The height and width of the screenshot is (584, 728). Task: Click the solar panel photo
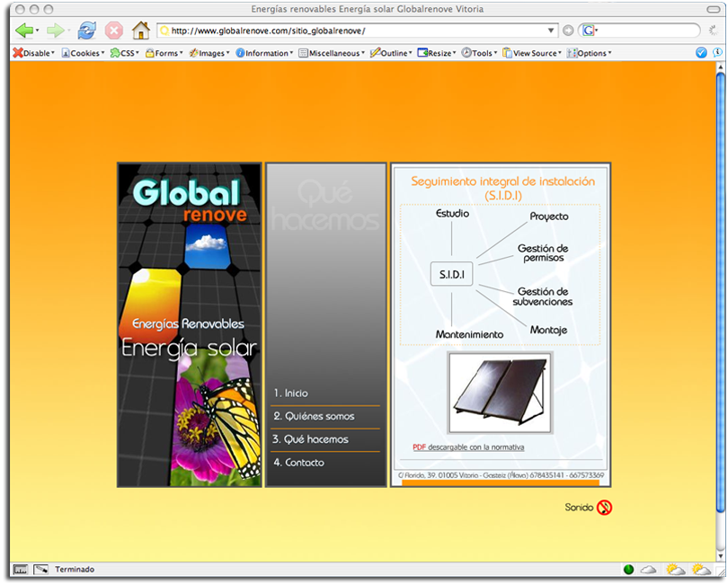[500, 393]
